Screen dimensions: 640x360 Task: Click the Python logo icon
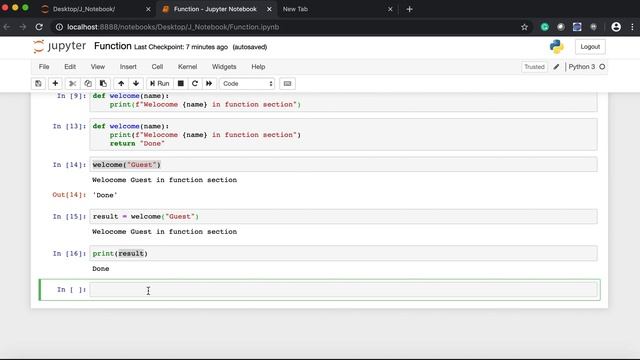coord(556,47)
